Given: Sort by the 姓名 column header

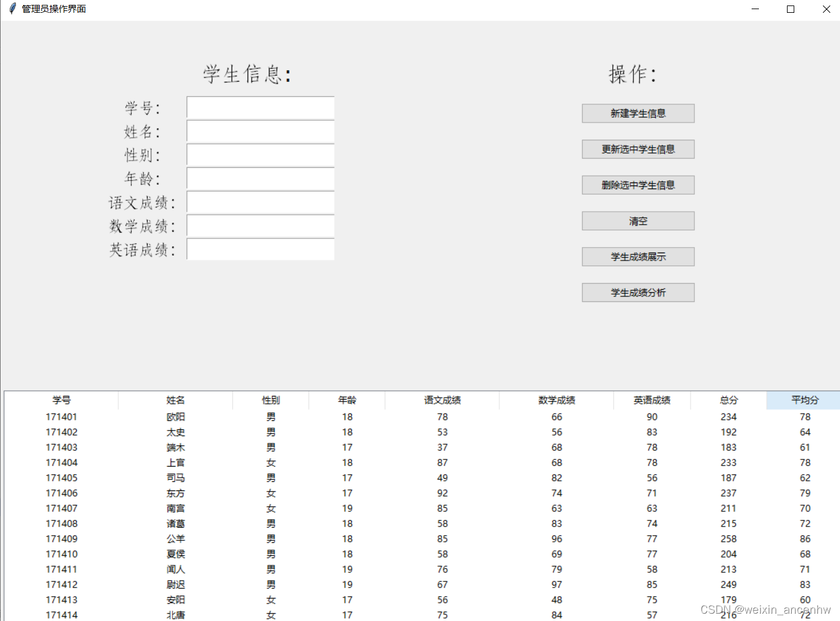Looking at the screenshot, I should coord(176,400).
